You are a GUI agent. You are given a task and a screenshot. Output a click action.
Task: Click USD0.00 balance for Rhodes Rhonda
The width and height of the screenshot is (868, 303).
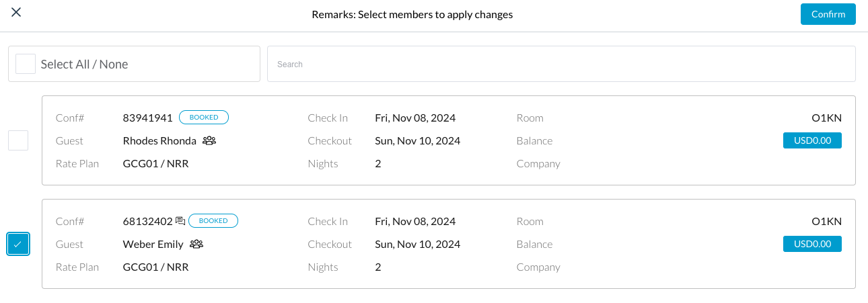pos(812,141)
